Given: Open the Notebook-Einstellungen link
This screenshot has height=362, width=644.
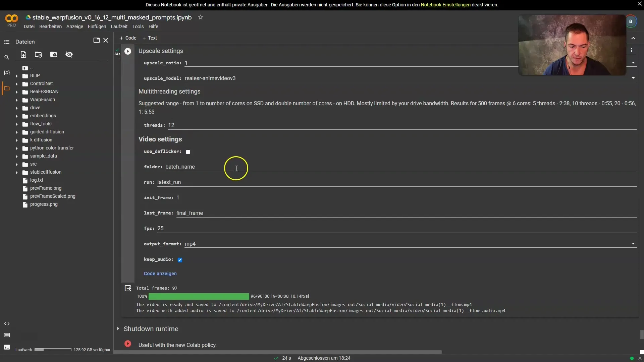Looking at the screenshot, I should click(x=445, y=5).
